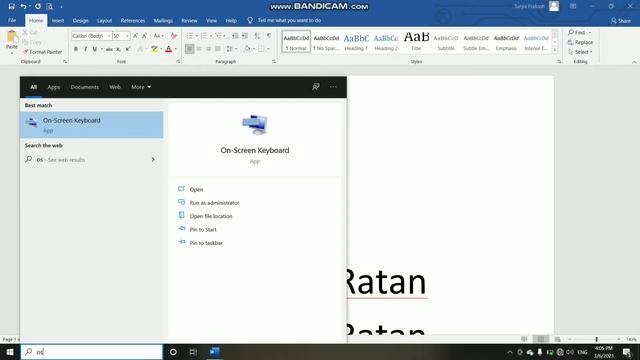Open the More search filter dropdown

[141, 87]
